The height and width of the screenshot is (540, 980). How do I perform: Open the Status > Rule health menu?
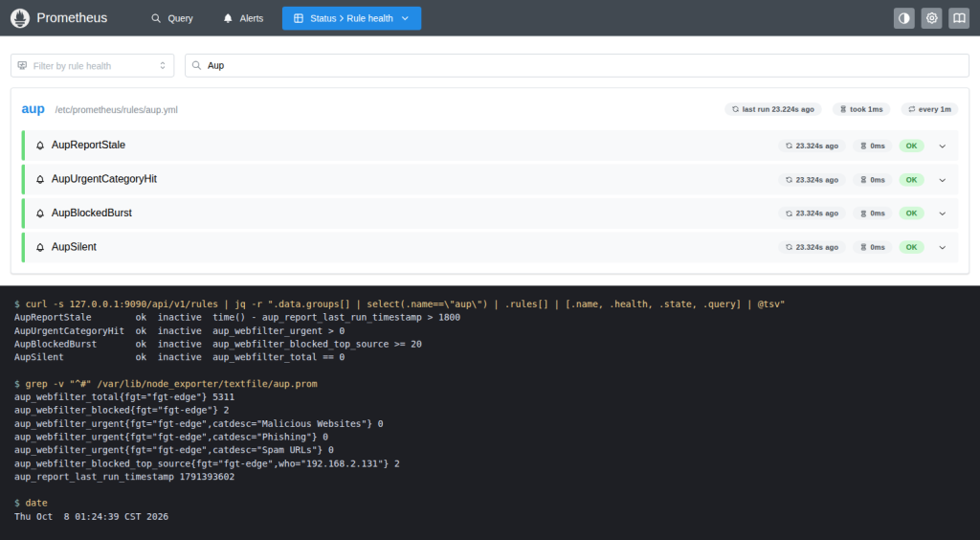pyautogui.click(x=351, y=18)
